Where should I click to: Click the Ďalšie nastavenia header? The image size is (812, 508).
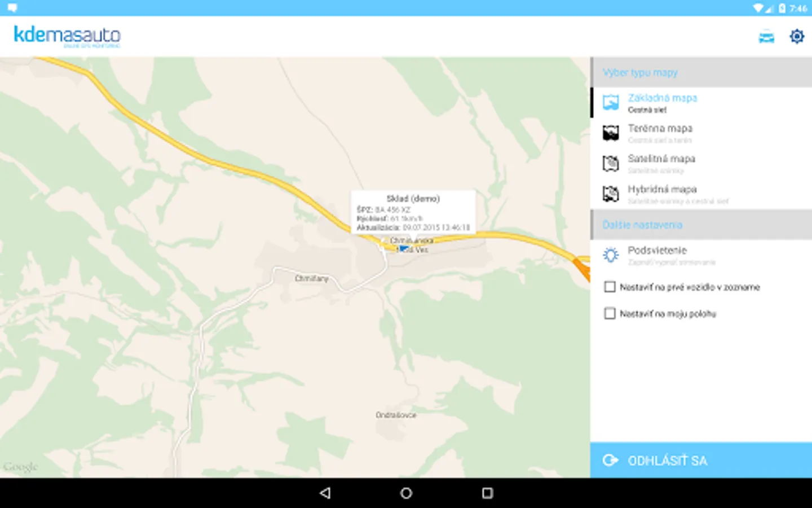pyautogui.click(x=701, y=225)
